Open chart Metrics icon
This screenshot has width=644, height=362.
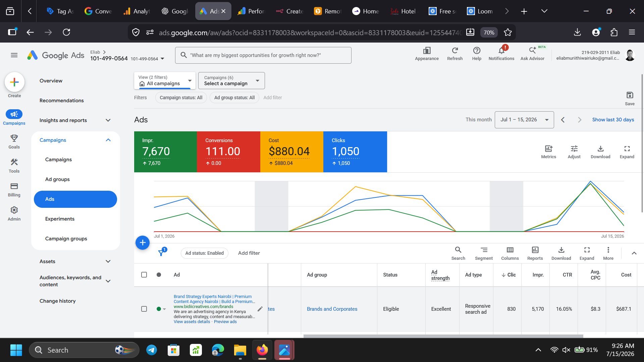[548, 148]
